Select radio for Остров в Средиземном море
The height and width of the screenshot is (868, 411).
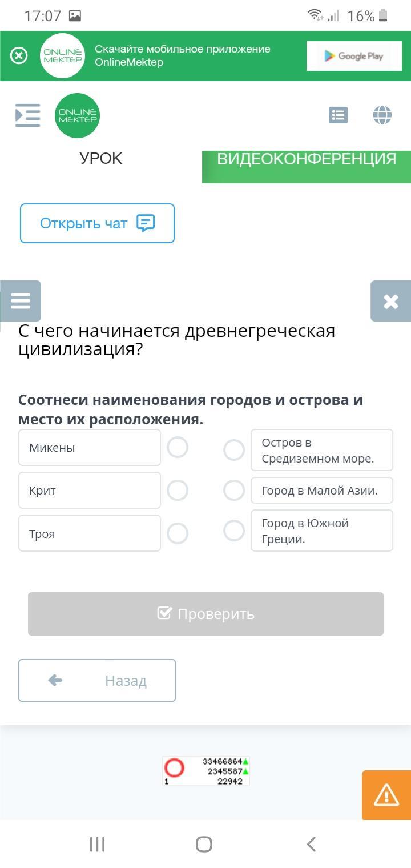coord(233,450)
